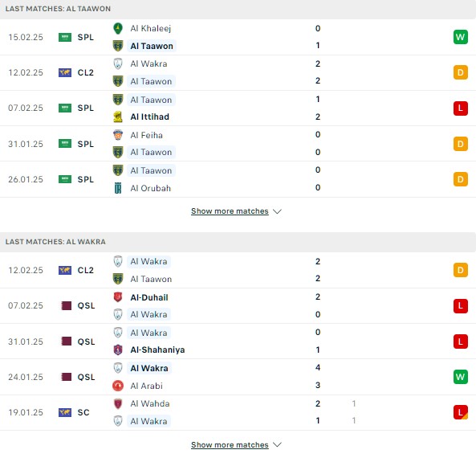Click the Al Wahda maroon crest icon
This screenshot has width=476, height=458.
(118, 403)
